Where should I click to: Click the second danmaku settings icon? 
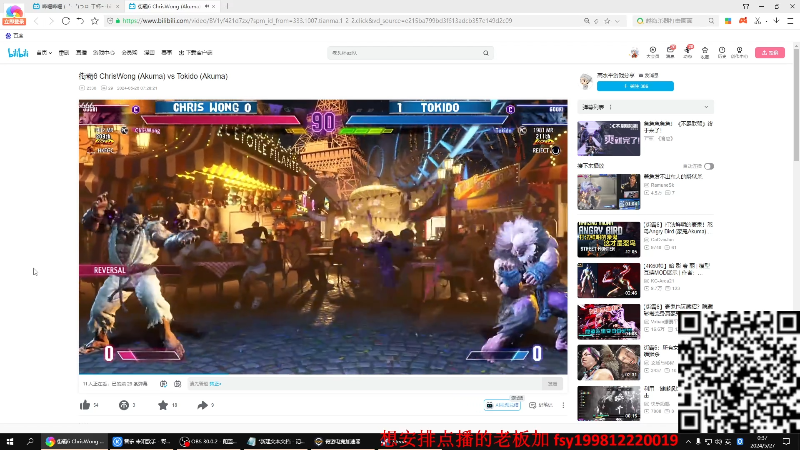tap(178, 384)
